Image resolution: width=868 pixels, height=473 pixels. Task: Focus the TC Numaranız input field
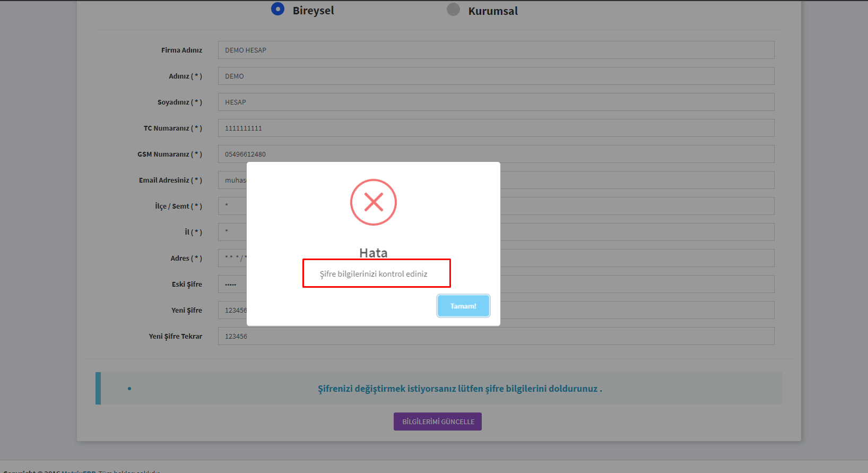496,128
